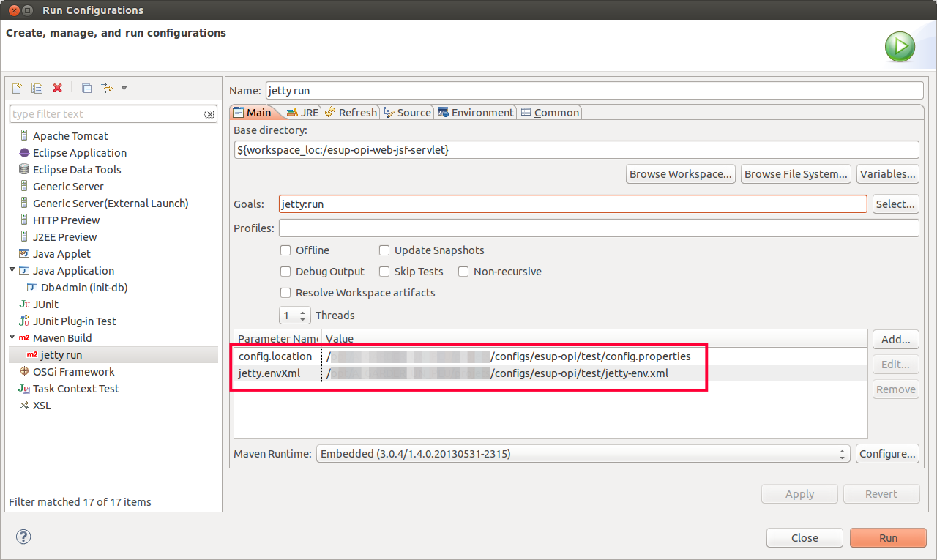Switch to the JRE tab

(x=302, y=113)
